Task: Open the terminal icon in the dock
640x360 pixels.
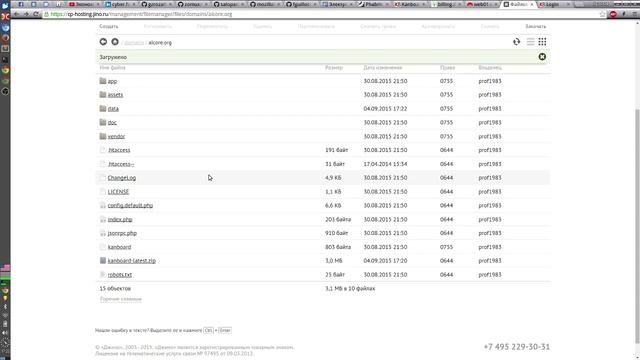Action: (x=5, y=59)
